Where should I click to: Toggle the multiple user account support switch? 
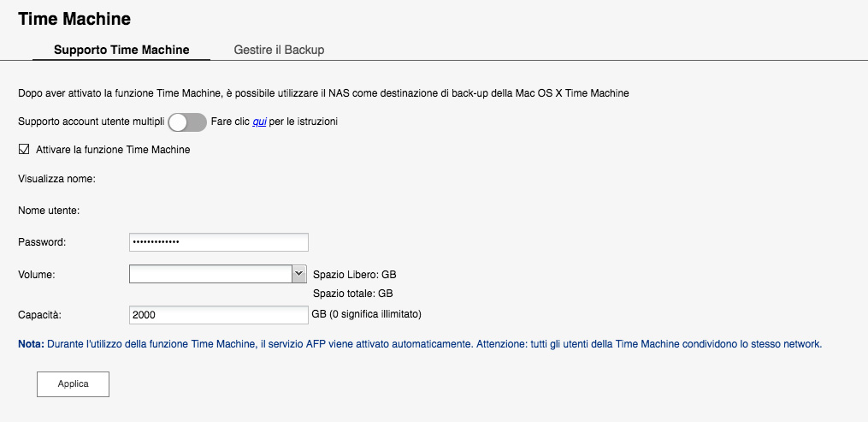pos(187,122)
